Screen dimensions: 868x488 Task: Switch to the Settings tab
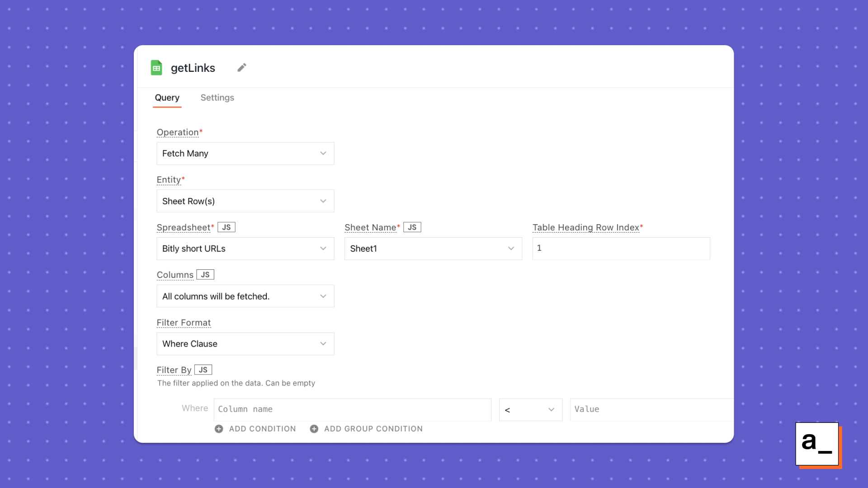pyautogui.click(x=217, y=98)
